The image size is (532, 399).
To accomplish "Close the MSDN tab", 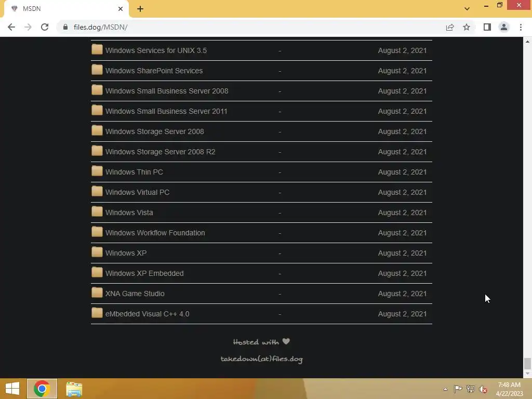I will [x=121, y=9].
